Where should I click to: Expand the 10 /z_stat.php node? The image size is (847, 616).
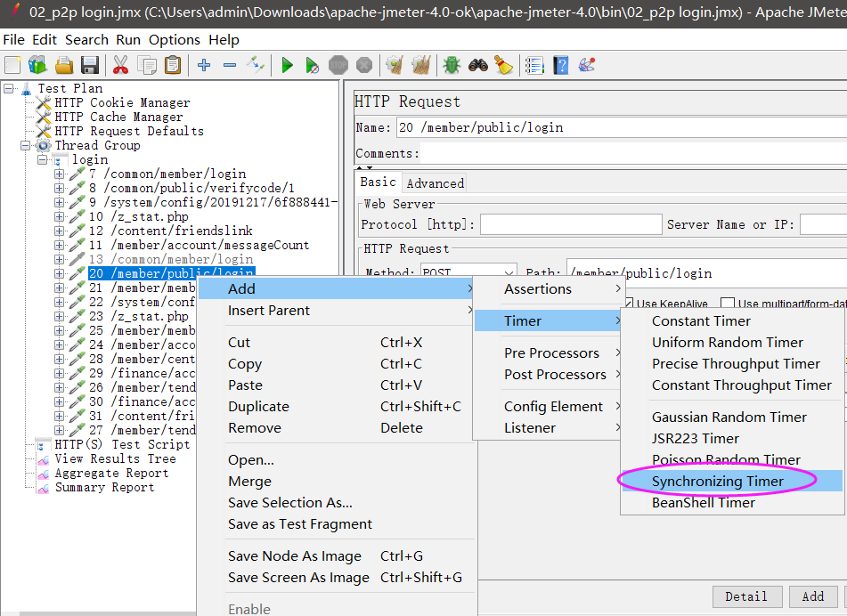click(59, 216)
